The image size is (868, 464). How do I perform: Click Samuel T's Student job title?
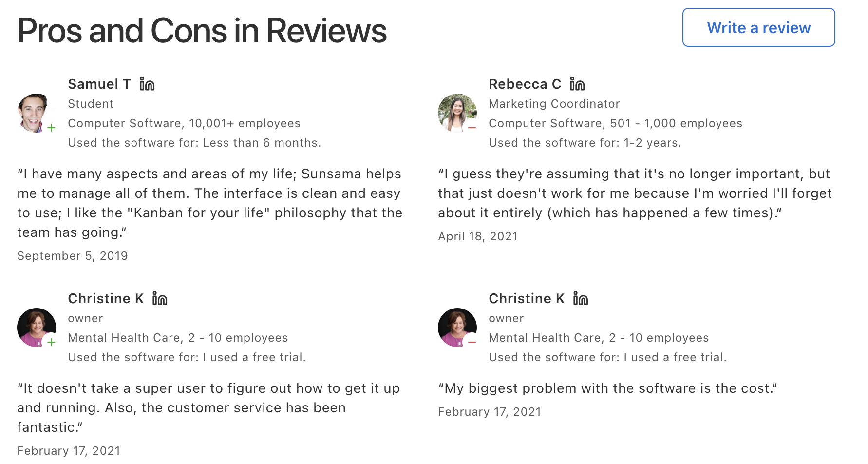(x=91, y=104)
